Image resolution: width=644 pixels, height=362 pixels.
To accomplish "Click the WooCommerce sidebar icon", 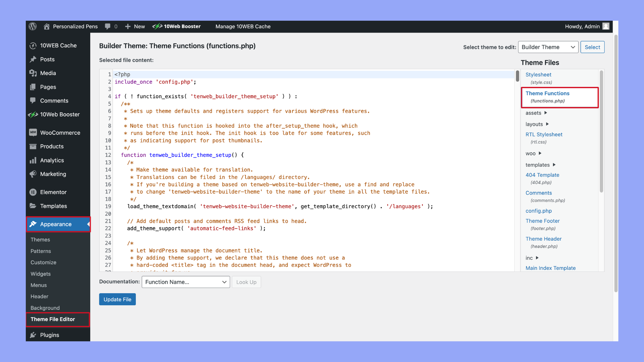I will [33, 133].
